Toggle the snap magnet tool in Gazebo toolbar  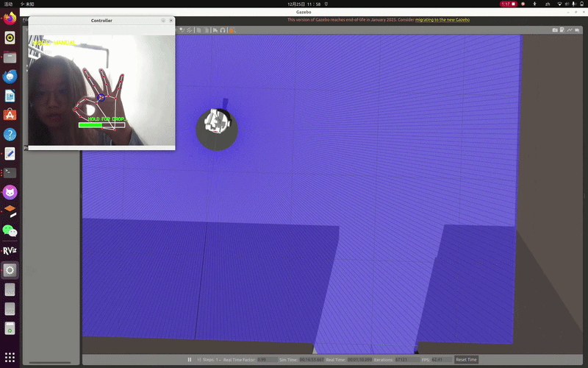(223, 30)
